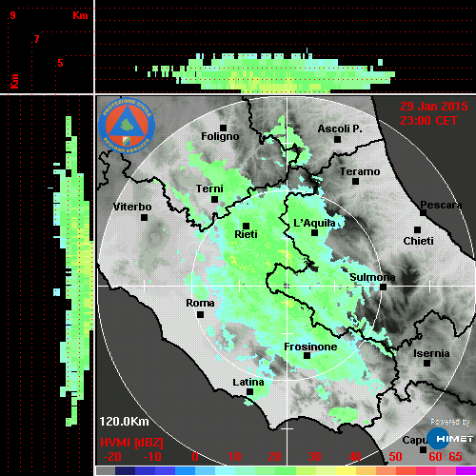Image resolution: width=476 pixels, height=476 pixels.
Task: Click the 120.0Km range label
Action: [124, 422]
